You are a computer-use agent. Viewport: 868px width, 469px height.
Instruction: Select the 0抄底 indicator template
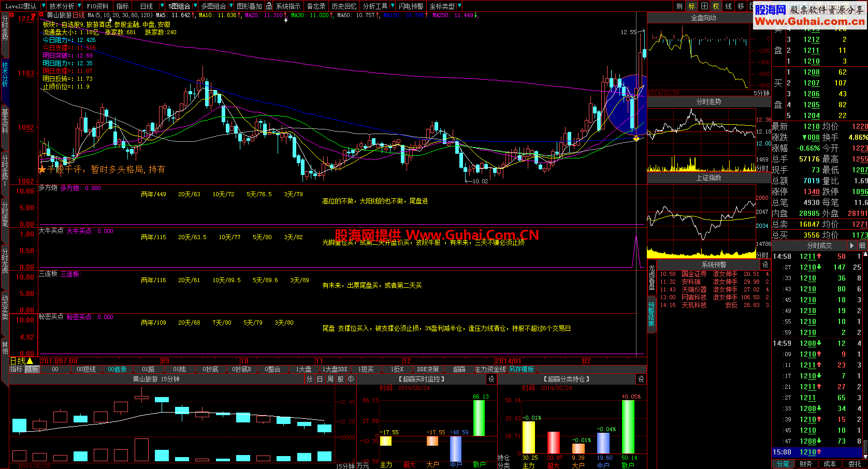[x=210, y=369]
